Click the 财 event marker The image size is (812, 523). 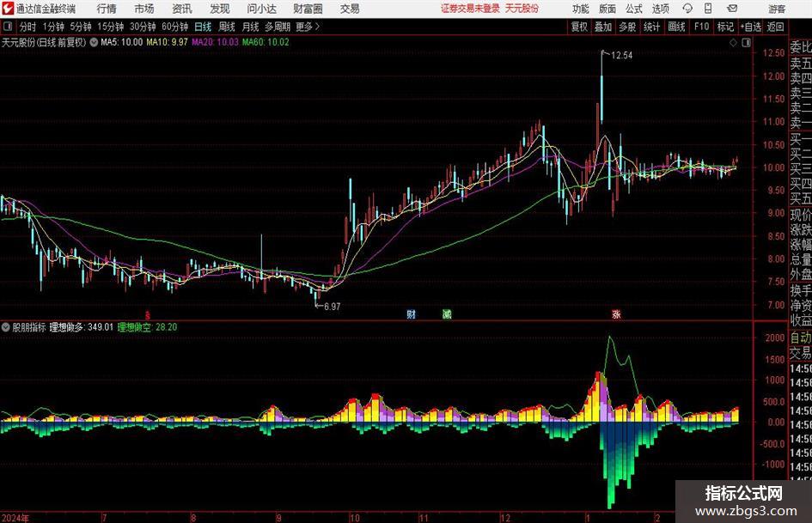412,313
